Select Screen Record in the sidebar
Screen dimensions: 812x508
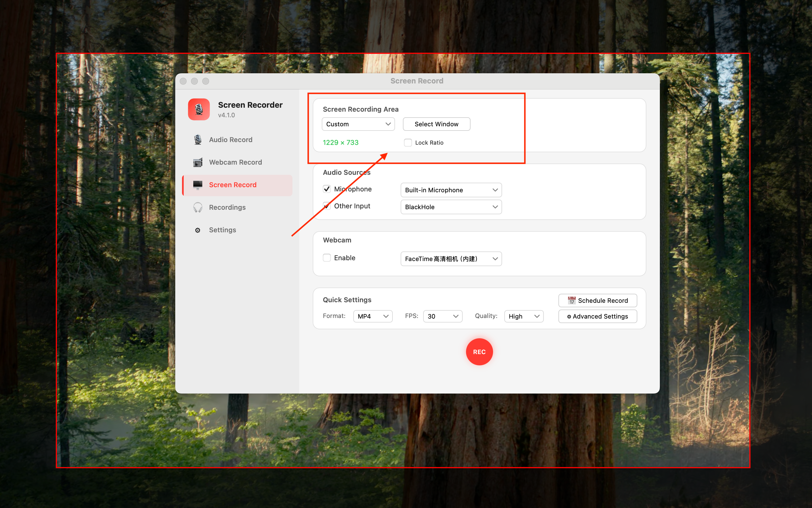[x=238, y=185]
